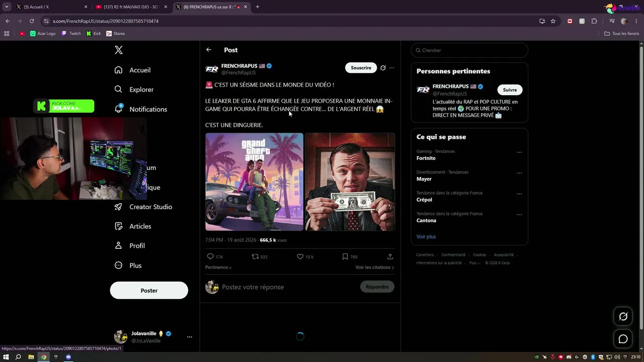Open the post's three-dot options menu

[x=392, y=68]
